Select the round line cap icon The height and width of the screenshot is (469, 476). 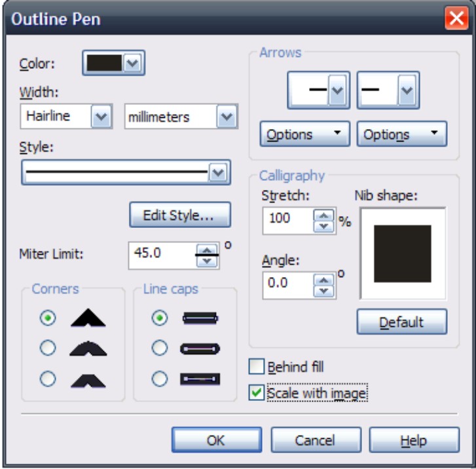[x=200, y=348]
